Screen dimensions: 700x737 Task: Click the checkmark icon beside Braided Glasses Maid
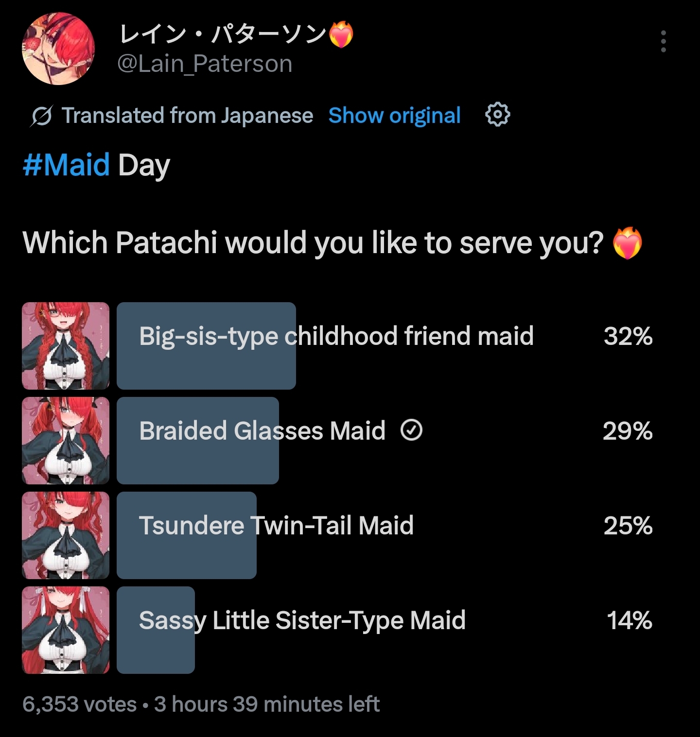[411, 430]
